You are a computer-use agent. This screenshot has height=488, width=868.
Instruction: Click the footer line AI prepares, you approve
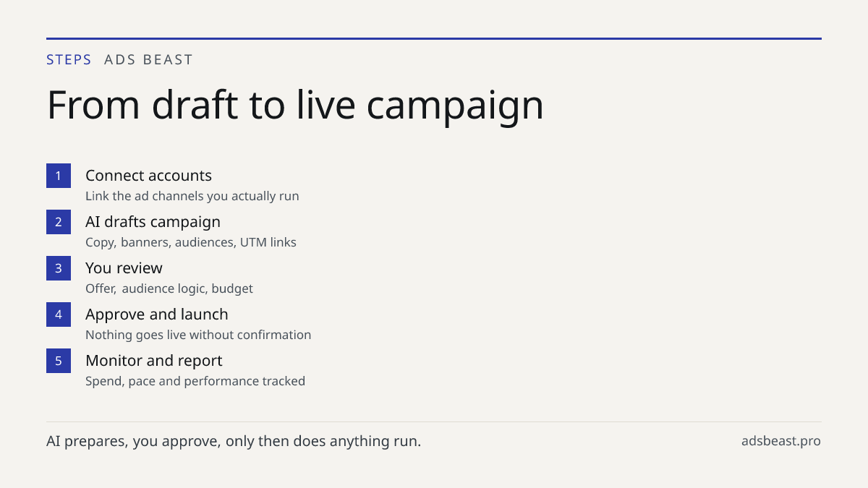point(234,441)
